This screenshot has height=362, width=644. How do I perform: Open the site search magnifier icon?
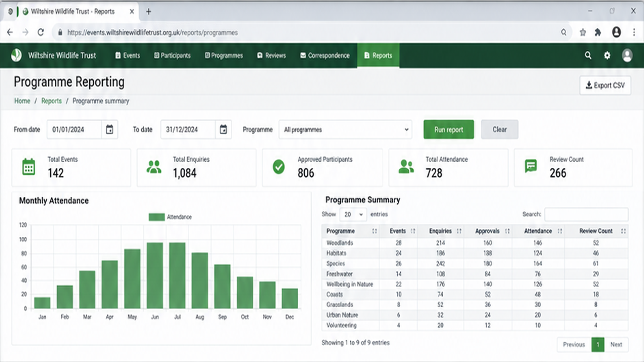(x=588, y=55)
